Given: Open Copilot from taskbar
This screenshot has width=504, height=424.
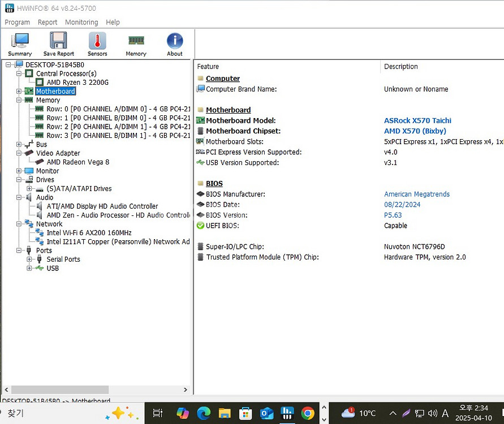Looking at the screenshot, I should (x=183, y=413).
